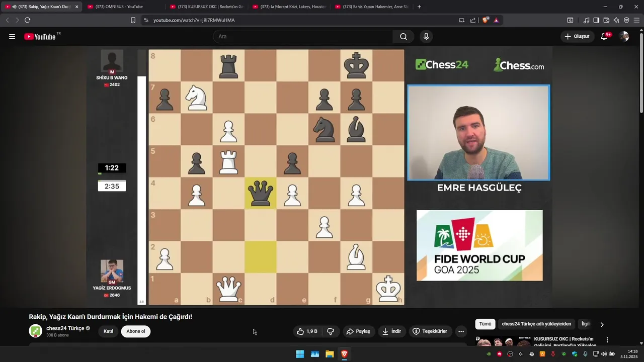Open the chess24 Türkçe channel name
Image resolution: width=644 pixels, height=362 pixels.
pos(65,328)
